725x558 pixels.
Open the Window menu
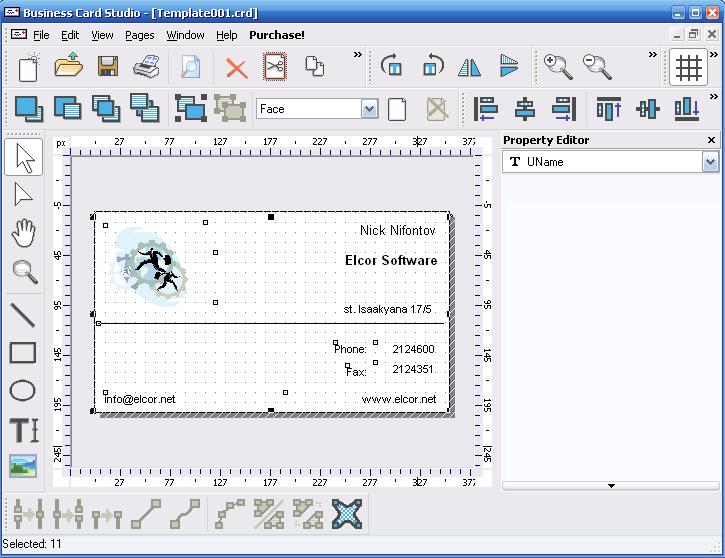pyautogui.click(x=185, y=35)
